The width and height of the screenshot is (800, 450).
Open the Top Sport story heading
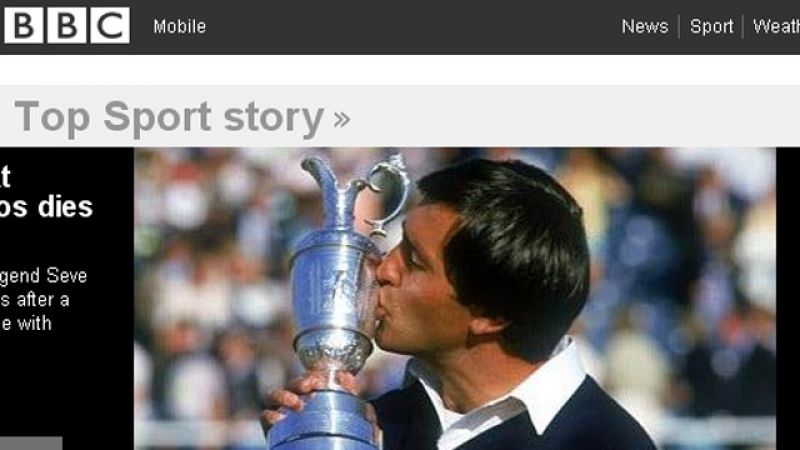coord(169,117)
